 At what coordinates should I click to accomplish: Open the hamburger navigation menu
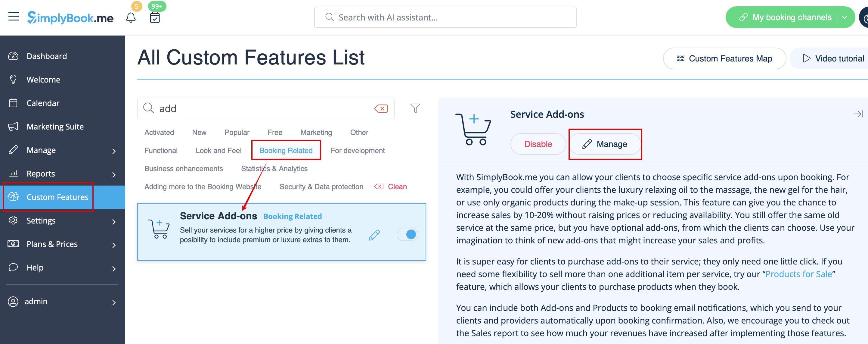pyautogui.click(x=14, y=17)
